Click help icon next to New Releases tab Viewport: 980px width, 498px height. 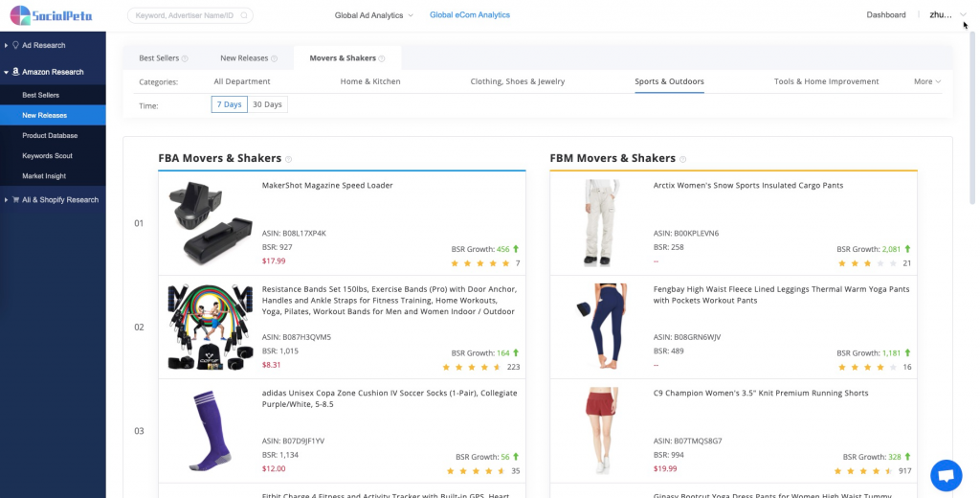tap(274, 58)
